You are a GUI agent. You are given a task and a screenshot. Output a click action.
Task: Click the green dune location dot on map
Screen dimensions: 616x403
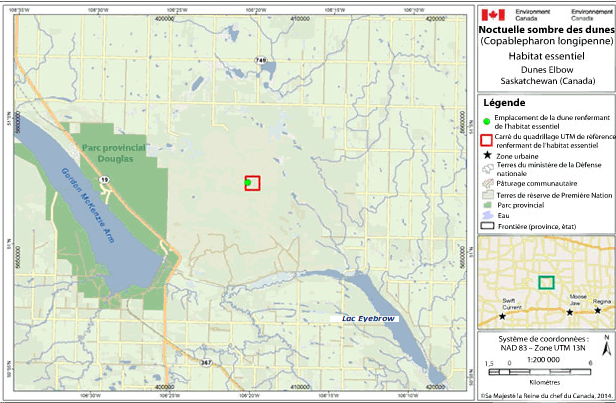coord(248,182)
